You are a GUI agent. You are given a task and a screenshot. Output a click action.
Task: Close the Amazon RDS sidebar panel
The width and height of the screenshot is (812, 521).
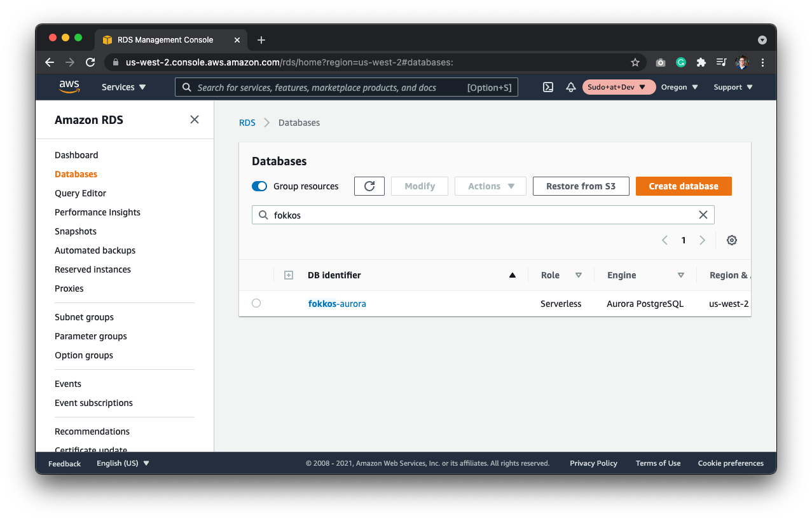[195, 119]
